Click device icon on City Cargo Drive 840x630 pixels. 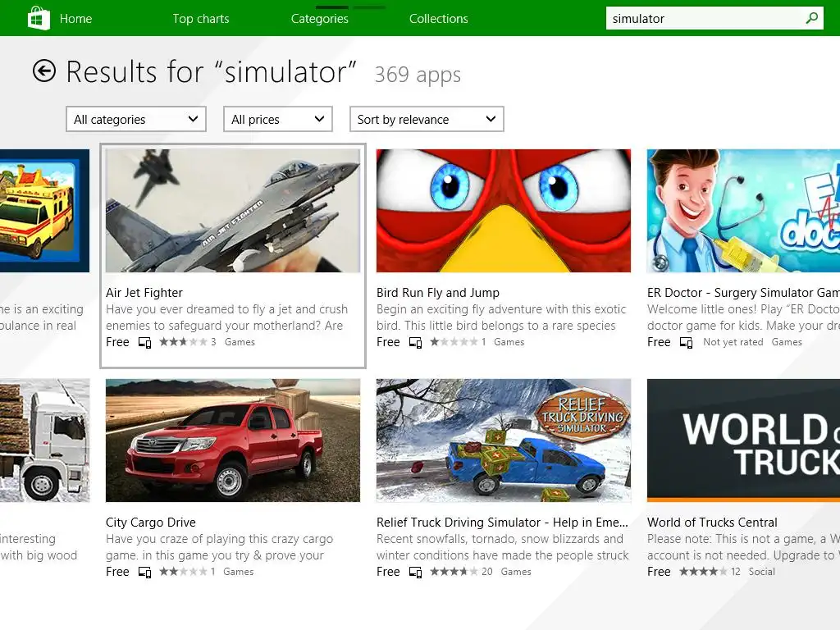pos(144,572)
